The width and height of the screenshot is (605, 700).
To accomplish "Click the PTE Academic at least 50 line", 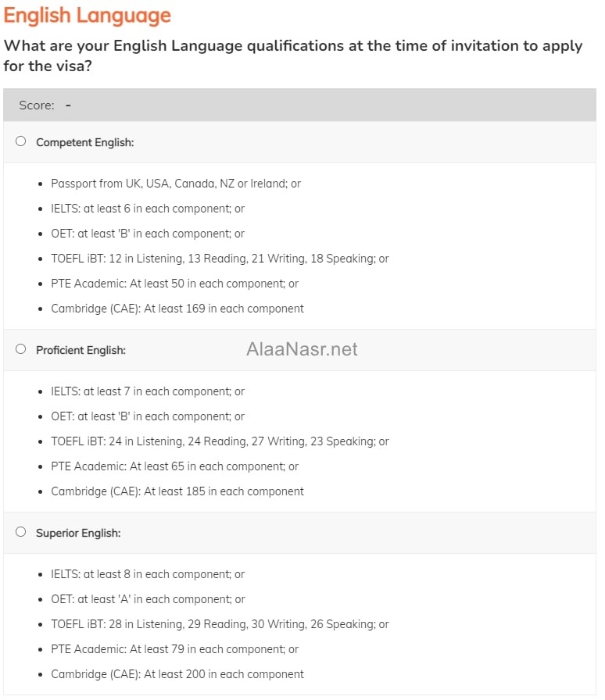I will pos(174,284).
